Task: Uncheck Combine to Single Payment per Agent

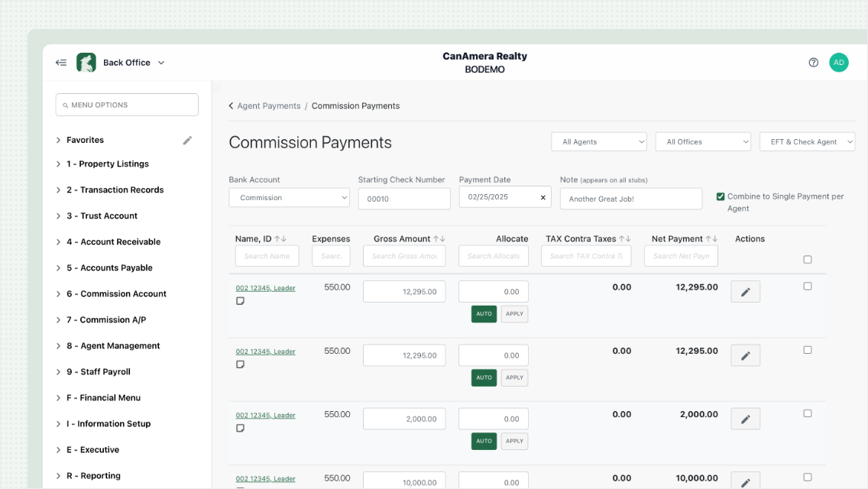Action: pyautogui.click(x=721, y=196)
